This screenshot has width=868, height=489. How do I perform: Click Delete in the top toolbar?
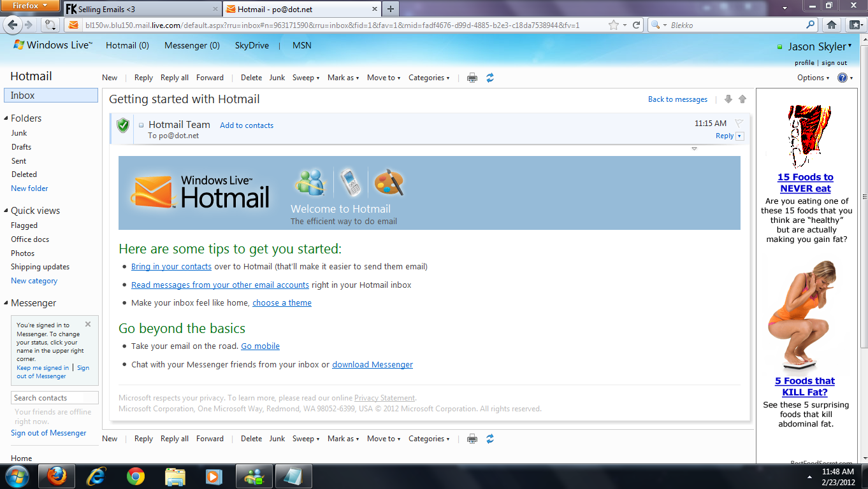251,78
